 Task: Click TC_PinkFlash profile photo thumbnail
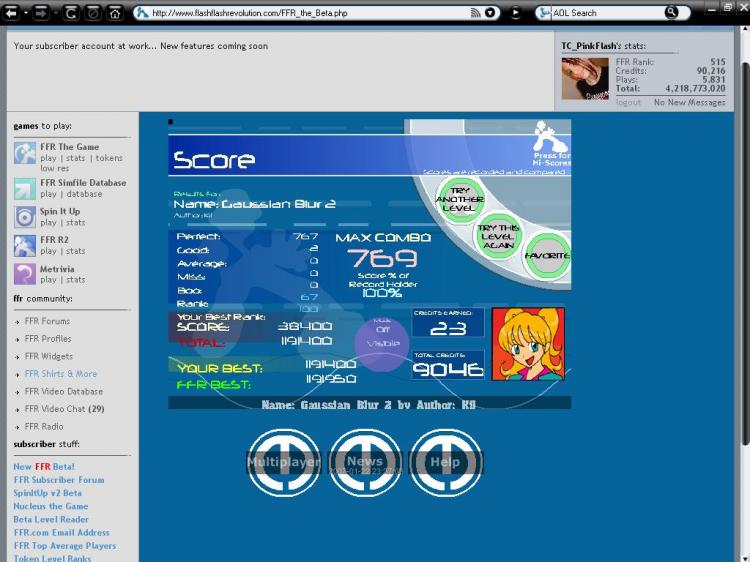[585, 78]
